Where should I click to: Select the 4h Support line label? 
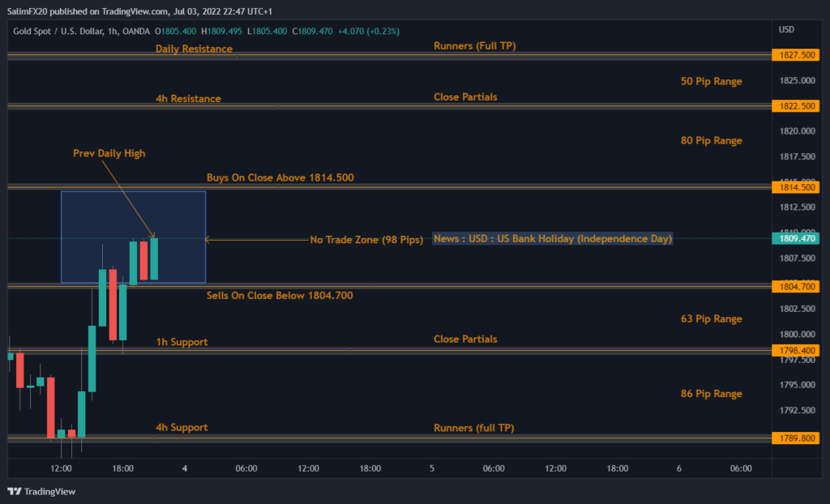click(x=182, y=427)
